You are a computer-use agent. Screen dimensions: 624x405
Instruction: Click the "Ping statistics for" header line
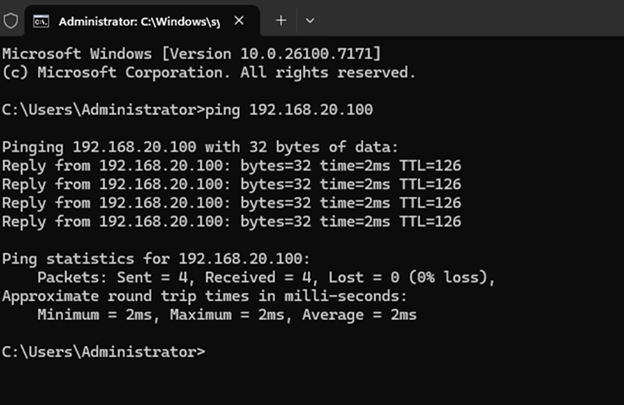(x=157, y=259)
